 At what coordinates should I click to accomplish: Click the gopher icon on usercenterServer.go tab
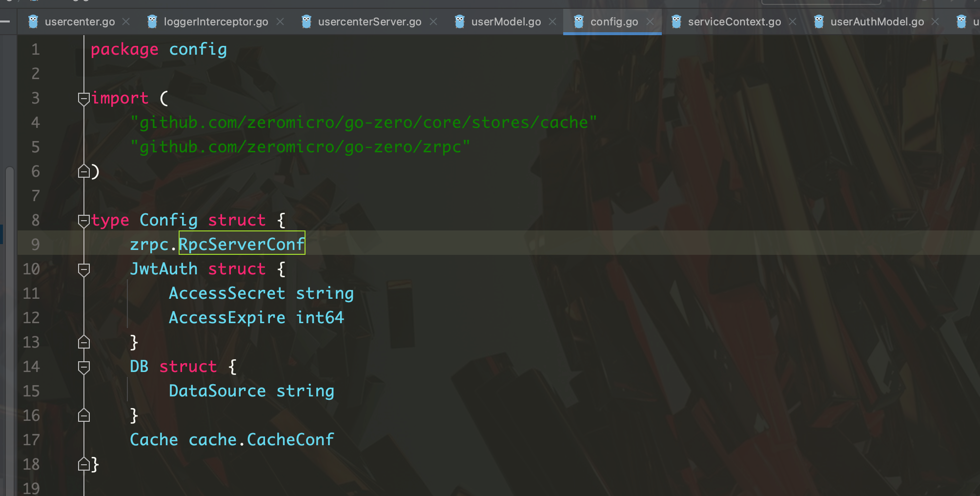(306, 21)
